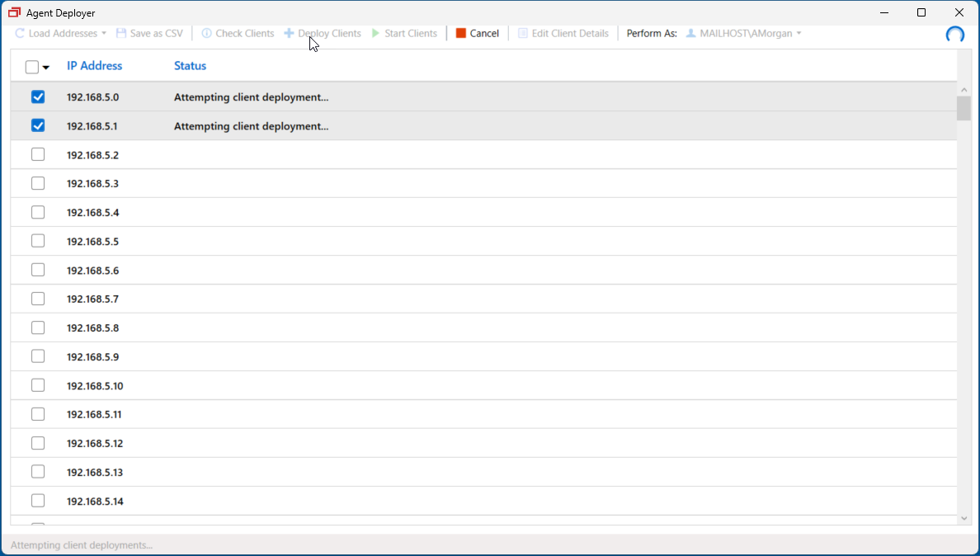Select the 192.168.5.5 IP address text
This screenshot has height=556, width=980.
pyautogui.click(x=92, y=242)
